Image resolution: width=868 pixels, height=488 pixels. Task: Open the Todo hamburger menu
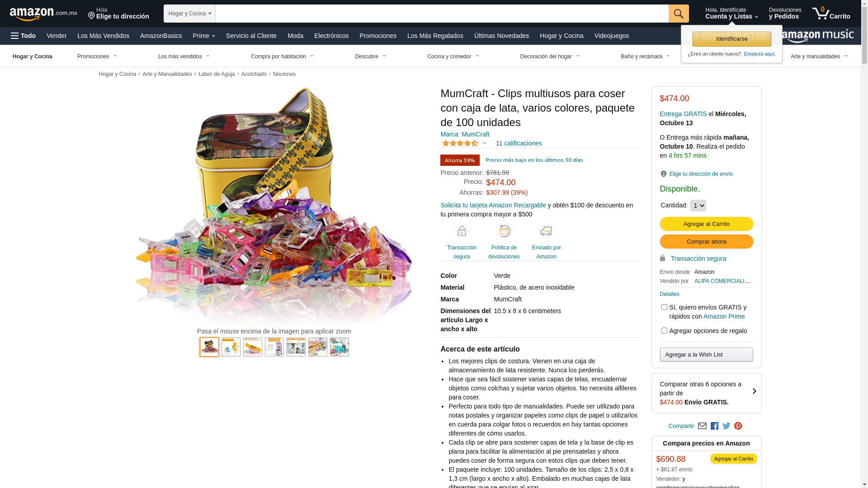(23, 36)
